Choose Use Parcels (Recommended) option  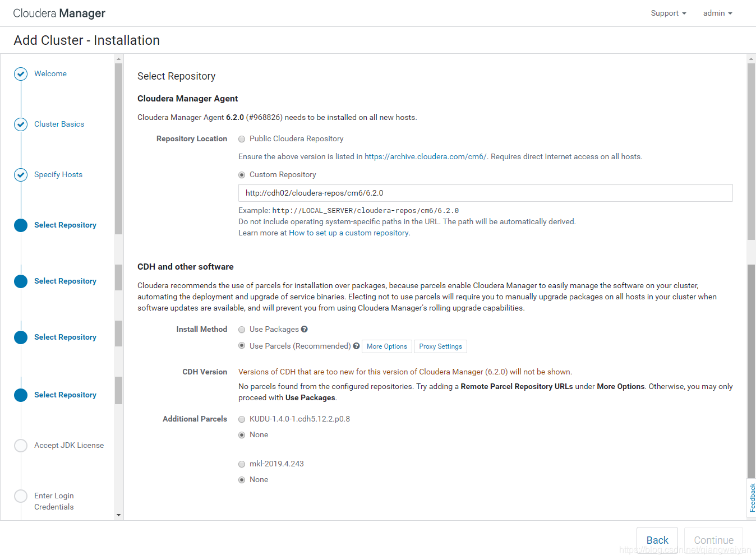pos(242,346)
